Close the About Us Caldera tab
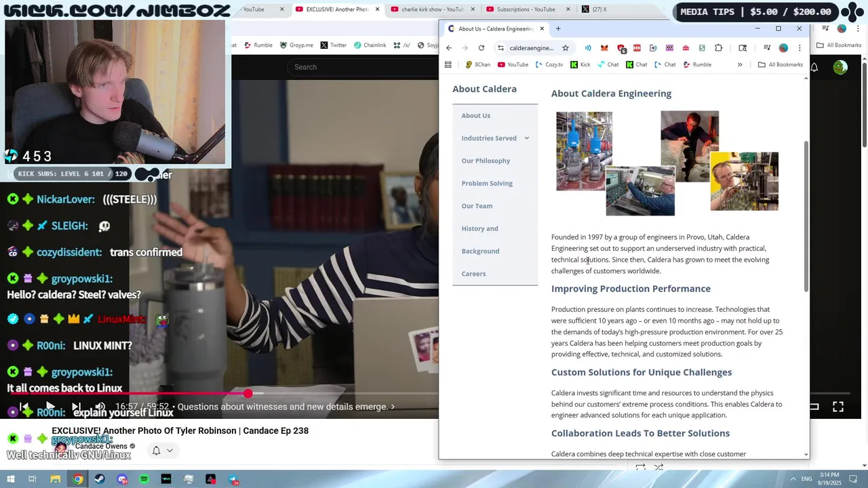This screenshot has height=488, width=868. pyautogui.click(x=542, y=28)
